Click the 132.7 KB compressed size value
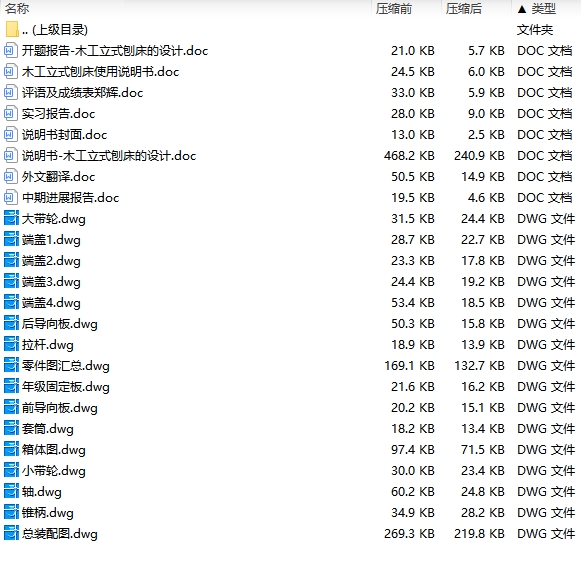The height and width of the screenshot is (567, 581). click(479, 365)
